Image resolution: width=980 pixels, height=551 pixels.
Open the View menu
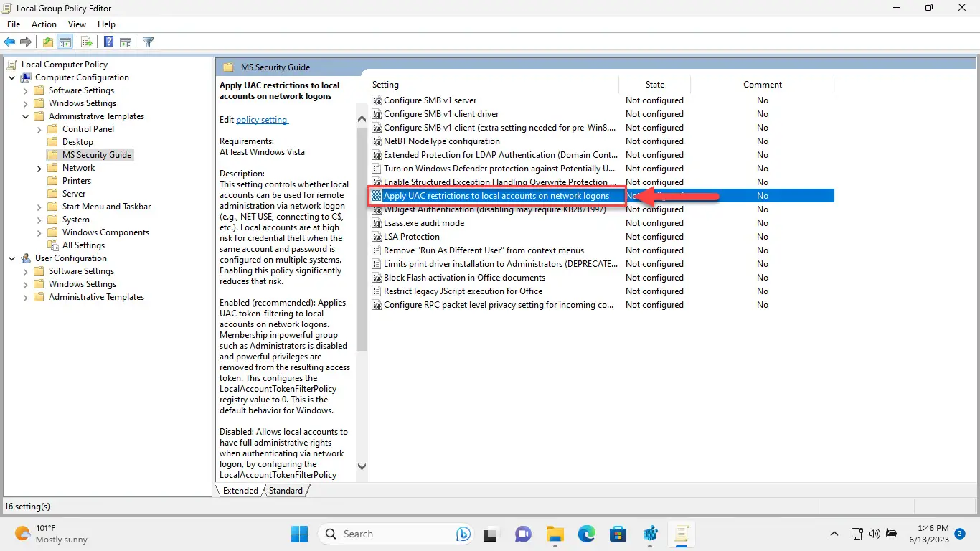77,24
